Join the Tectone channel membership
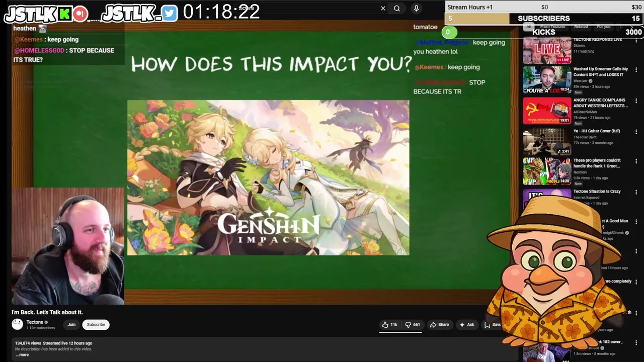 (x=71, y=325)
